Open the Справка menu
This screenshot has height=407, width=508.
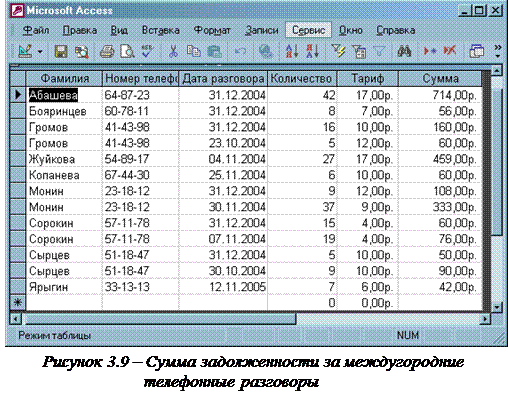click(396, 30)
